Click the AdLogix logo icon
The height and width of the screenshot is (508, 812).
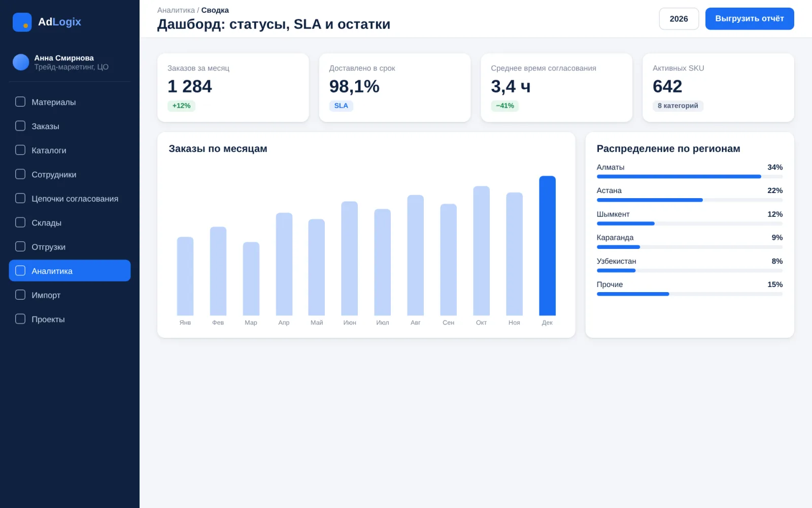pyautogui.click(x=22, y=22)
